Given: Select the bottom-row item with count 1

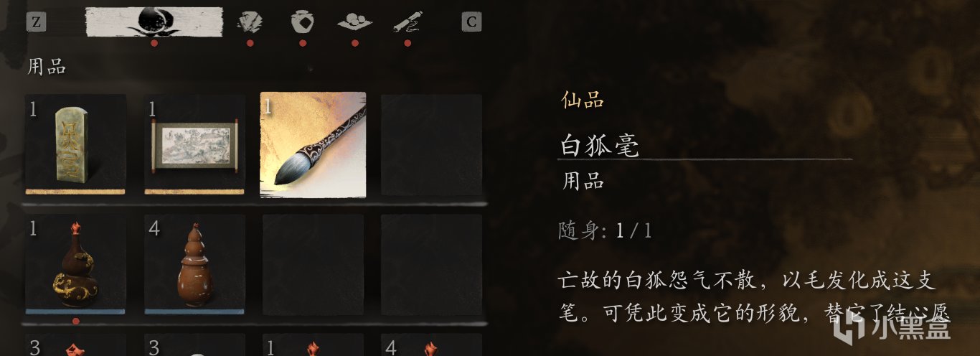Looking at the screenshot, I should pyautogui.click(x=313, y=345).
